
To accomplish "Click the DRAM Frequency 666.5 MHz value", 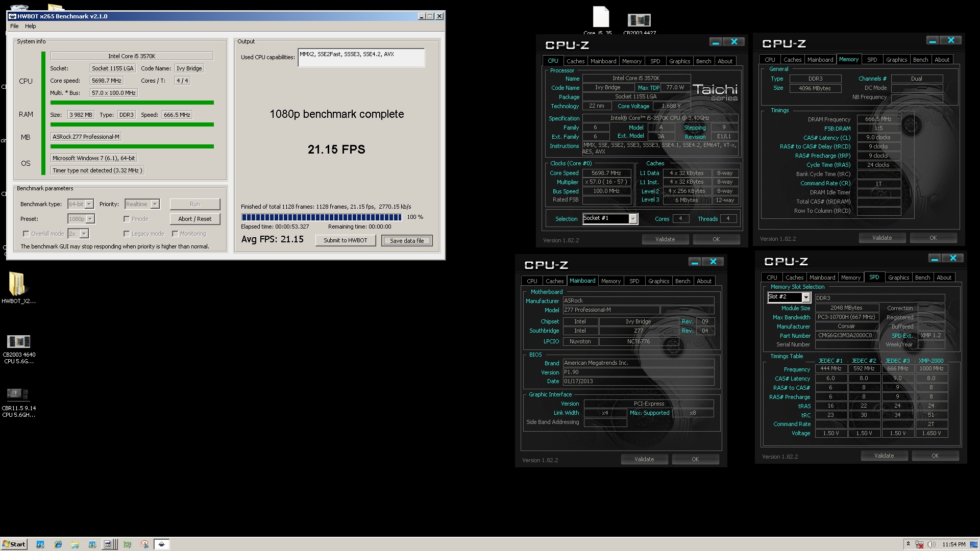I will (878, 119).
